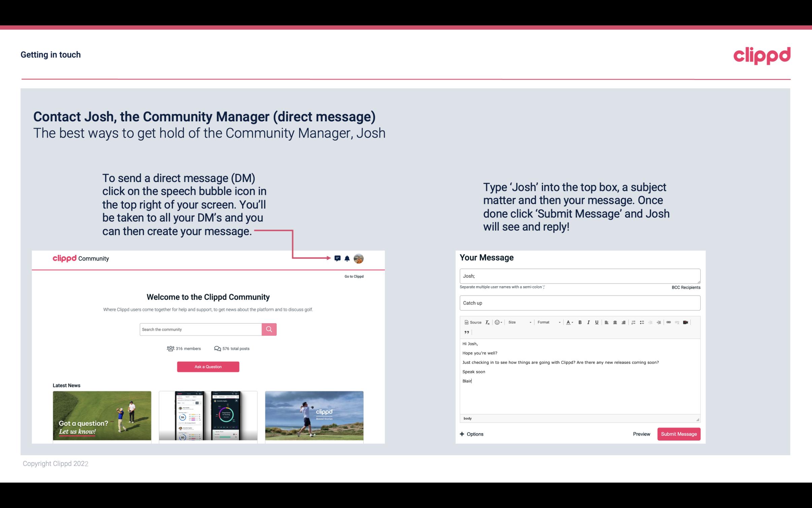812x508 pixels.
Task: Click the blockquote quotation mark icon
Action: coord(466,332)
